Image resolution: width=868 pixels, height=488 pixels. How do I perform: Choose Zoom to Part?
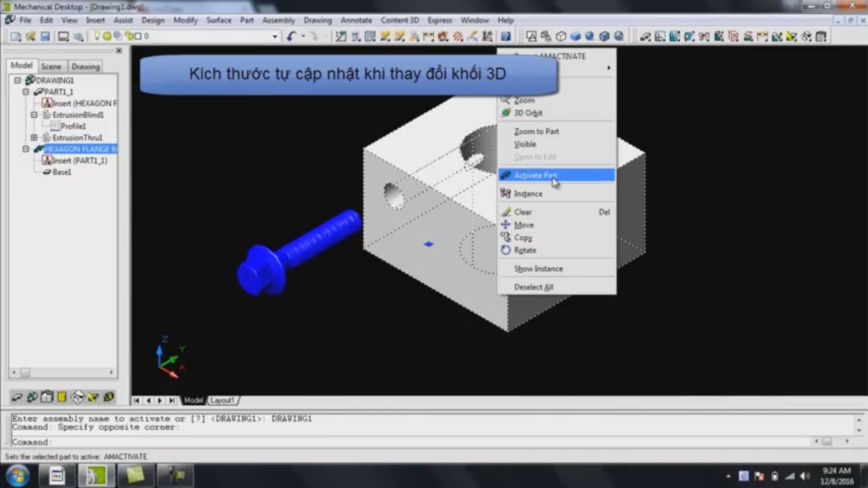pyautogui.click(x=536, y=131)
